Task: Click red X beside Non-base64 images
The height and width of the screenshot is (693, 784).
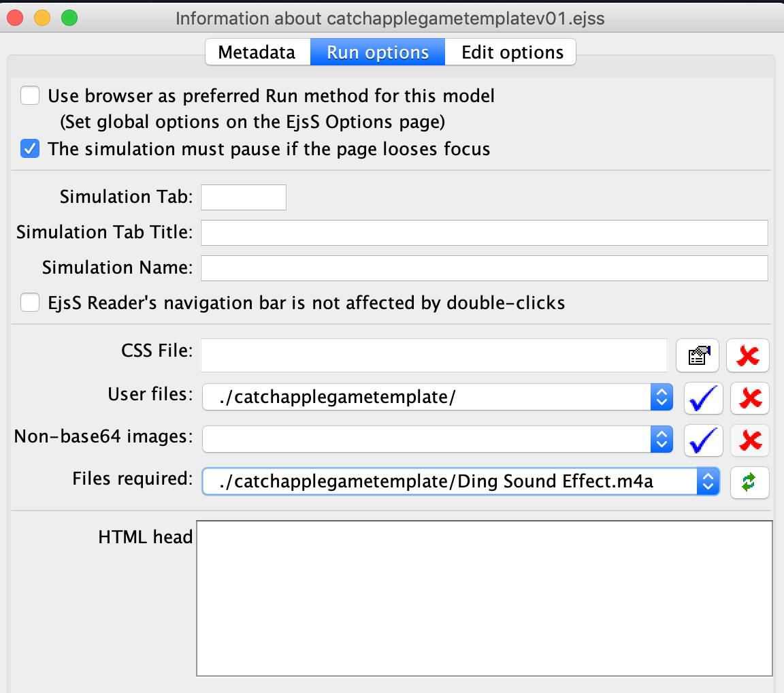Action: point(749,440)
